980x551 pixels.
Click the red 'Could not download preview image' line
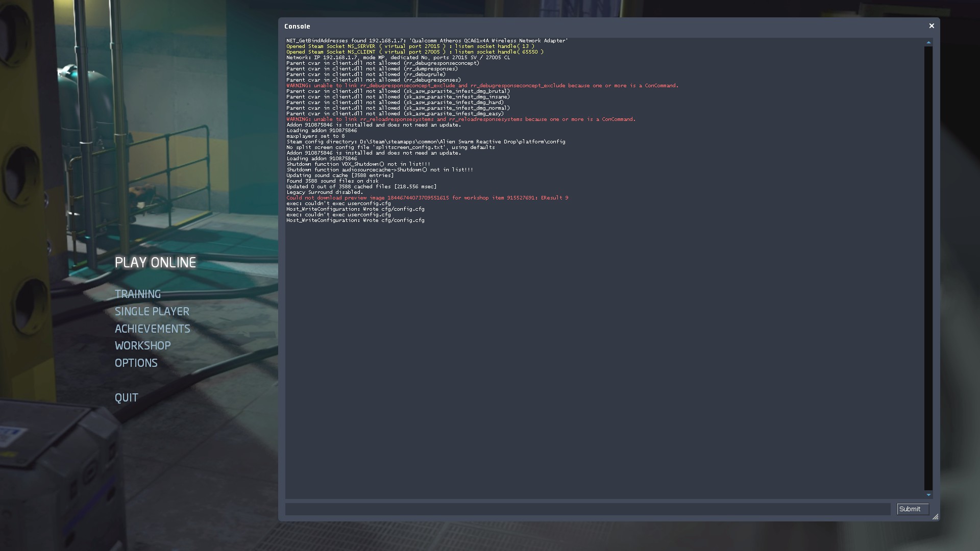coord(427,198)
